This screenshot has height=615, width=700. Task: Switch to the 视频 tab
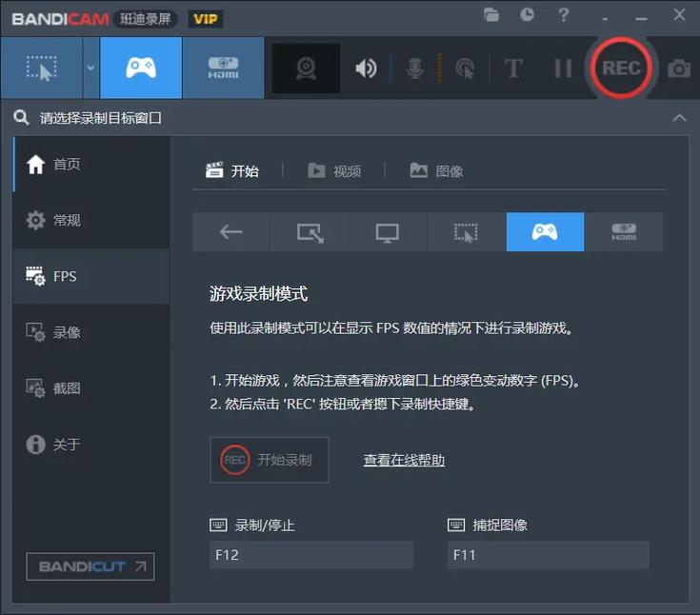coord(335,171)
